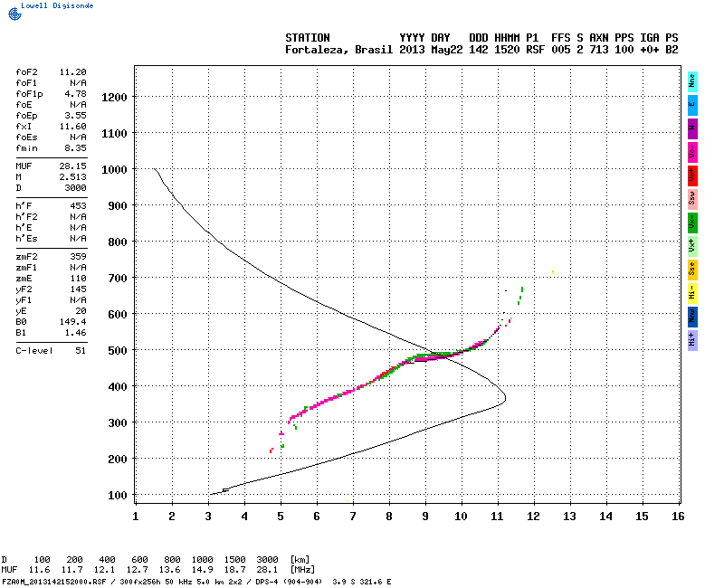Click the foEp value 3.55

click(x=75, y=116)
